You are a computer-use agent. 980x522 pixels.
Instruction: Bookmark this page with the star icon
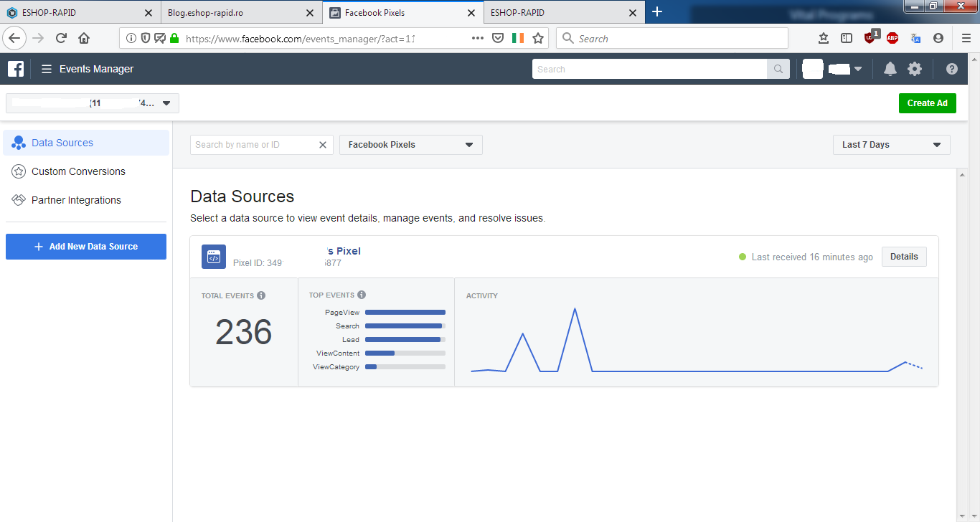click(538, 38)
